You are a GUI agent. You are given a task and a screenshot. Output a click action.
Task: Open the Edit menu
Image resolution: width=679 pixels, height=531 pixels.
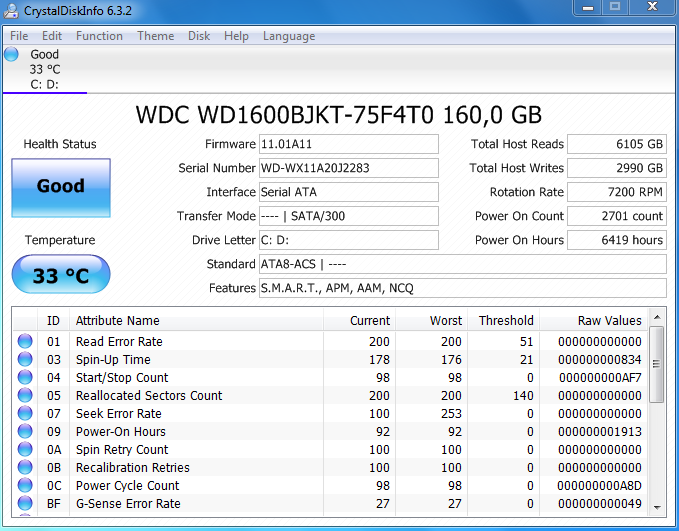tap(52, 36)
